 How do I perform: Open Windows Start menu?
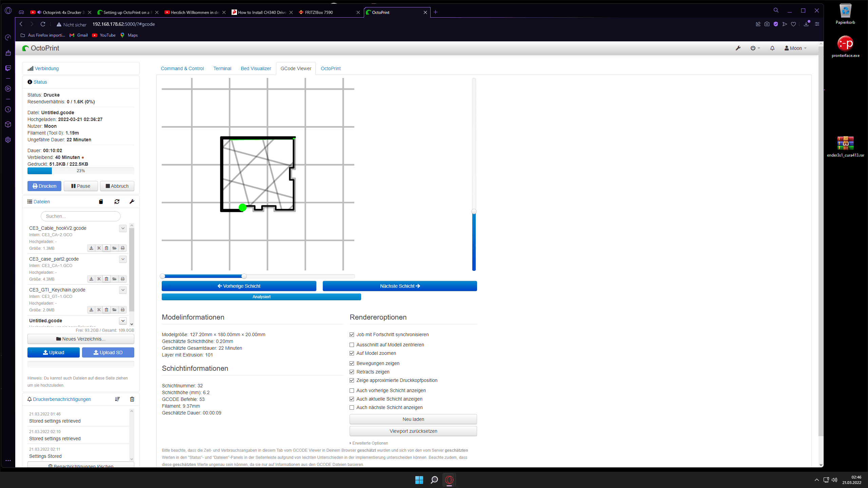(419, 480)
